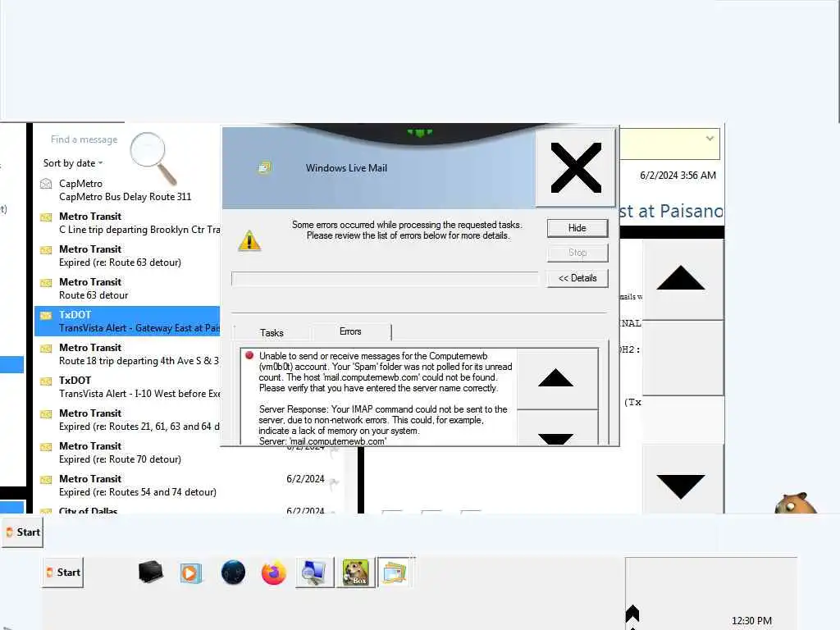Expand the yellow info bar chevron

coord(710,138)
